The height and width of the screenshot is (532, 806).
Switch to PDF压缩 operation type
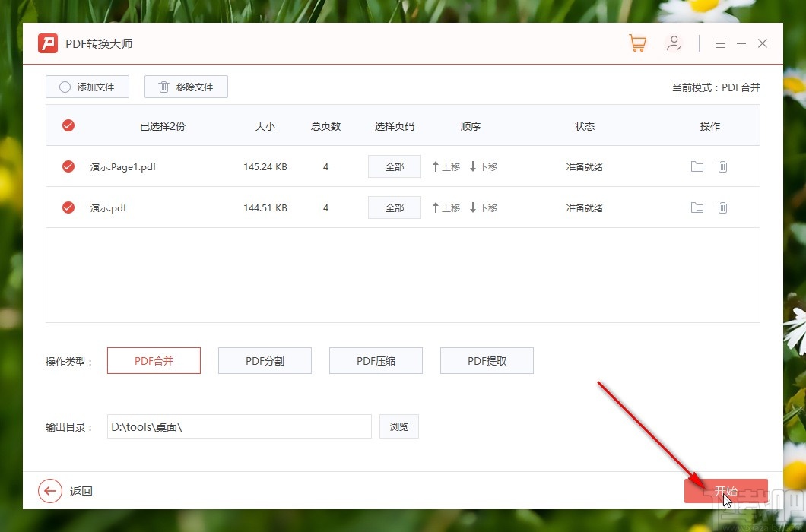tap(376, 361)
